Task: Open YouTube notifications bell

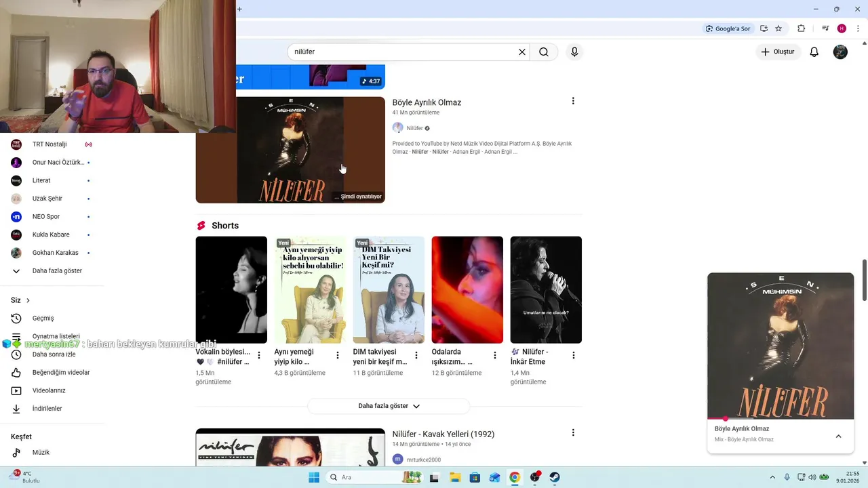Action: coord(814,52)
